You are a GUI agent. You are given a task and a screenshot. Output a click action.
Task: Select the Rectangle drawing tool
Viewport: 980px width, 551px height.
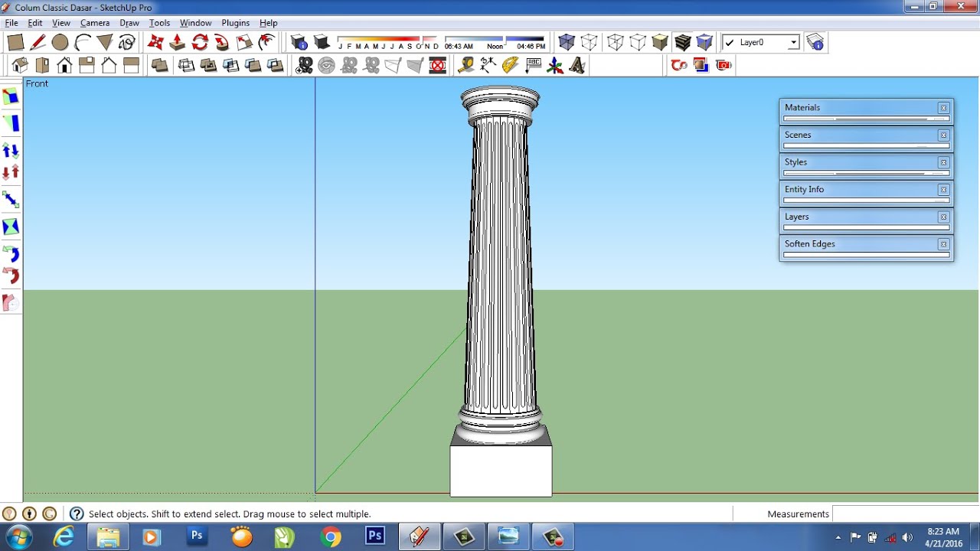[15, 43]
